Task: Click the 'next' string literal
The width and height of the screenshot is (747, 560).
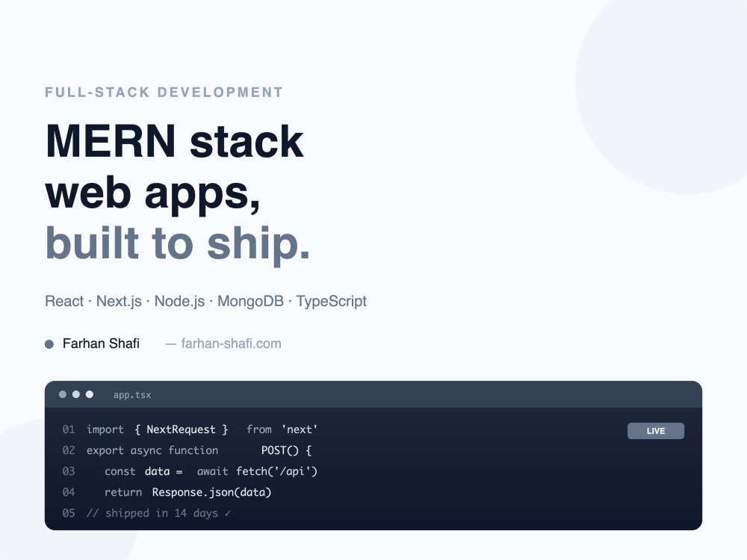Action: click(300, 429)
